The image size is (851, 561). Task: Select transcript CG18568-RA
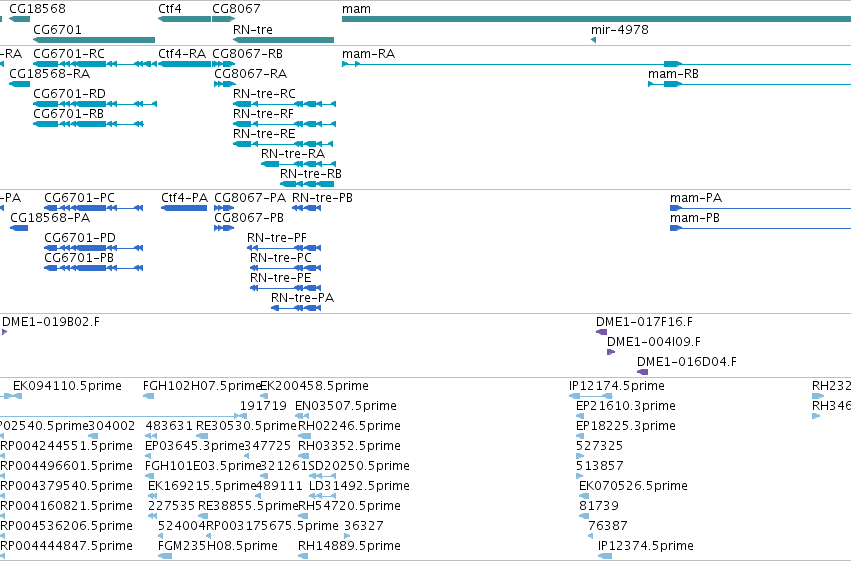[x=20, y=84]
